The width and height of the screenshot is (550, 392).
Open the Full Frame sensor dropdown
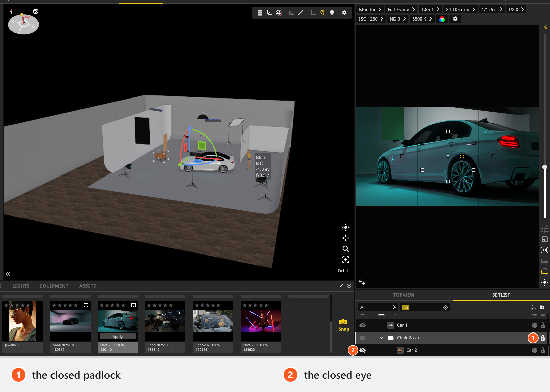coord(401,9)
